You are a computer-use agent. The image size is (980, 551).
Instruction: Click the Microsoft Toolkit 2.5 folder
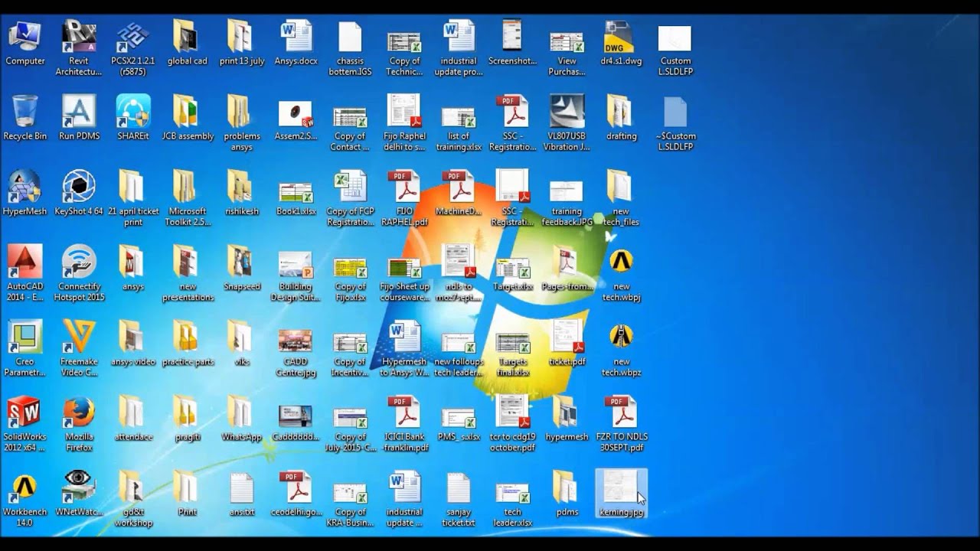pos(187,198)
